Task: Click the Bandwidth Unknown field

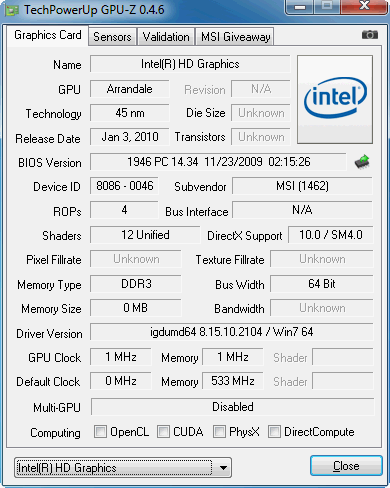Action: 322,308
